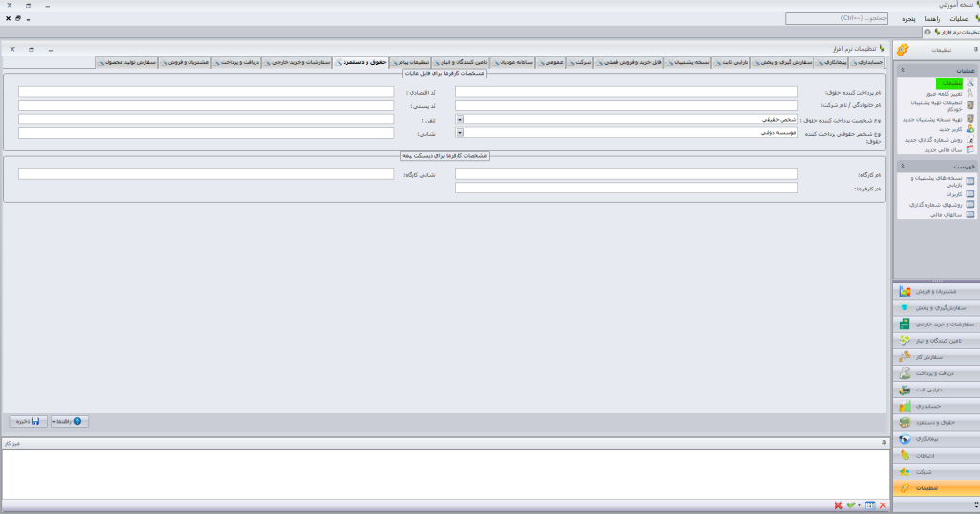
Task: Switch to the دارایی ثابت module
Action: [x=936, y=390]
